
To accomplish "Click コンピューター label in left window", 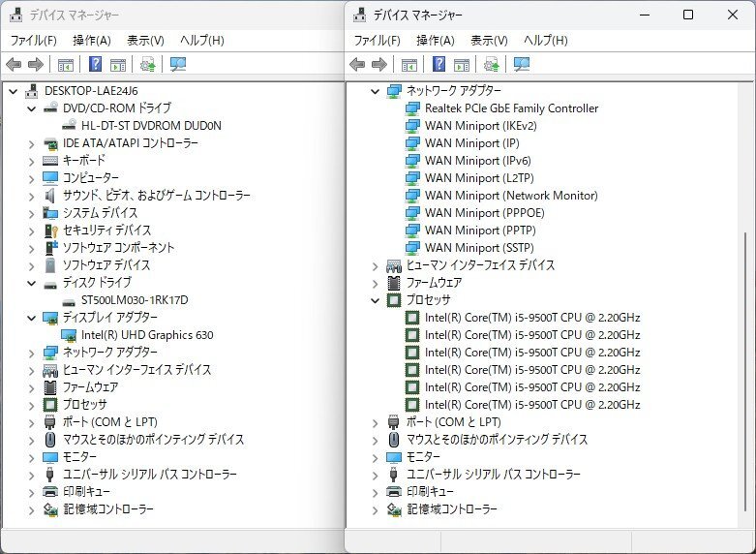I will [x=91, y=178].
